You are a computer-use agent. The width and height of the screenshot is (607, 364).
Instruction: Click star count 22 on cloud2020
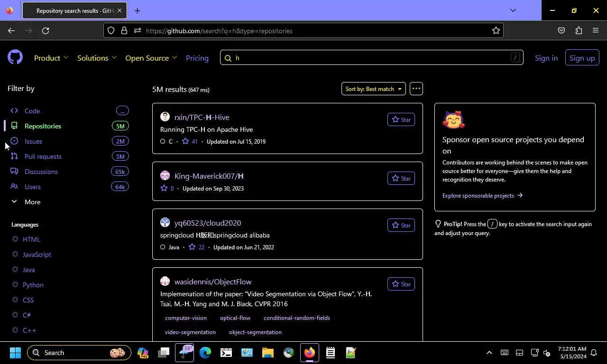(196, 247)
